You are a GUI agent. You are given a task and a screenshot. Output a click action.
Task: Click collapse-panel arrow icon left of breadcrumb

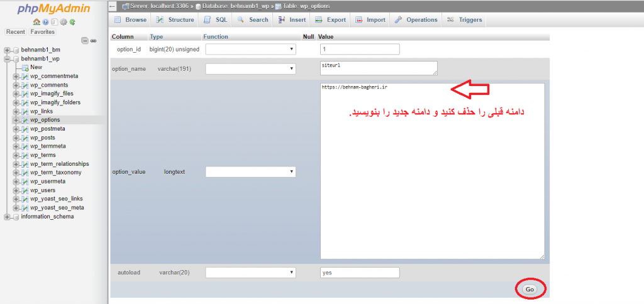click(113, 6)
